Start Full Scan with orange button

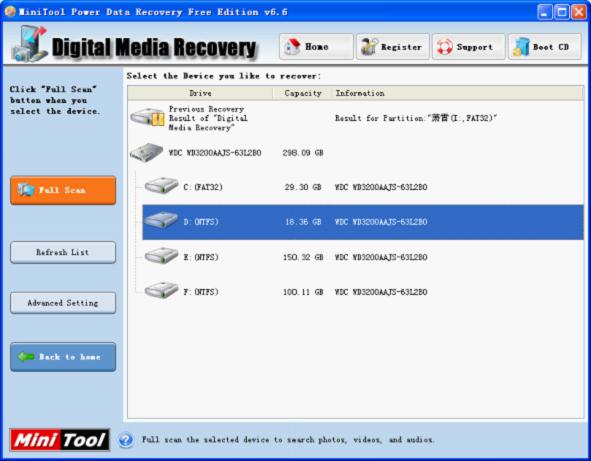point(63,190)
